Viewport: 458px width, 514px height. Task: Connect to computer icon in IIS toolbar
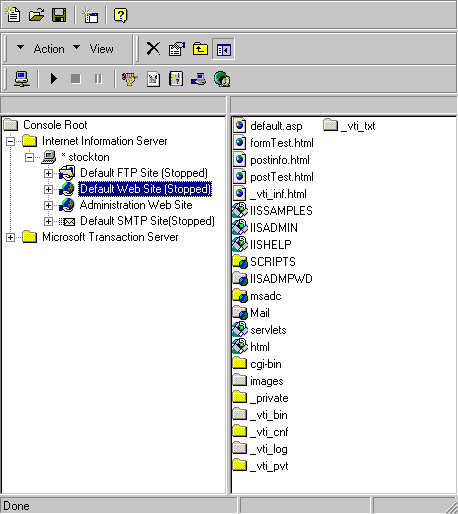(22, 79)
